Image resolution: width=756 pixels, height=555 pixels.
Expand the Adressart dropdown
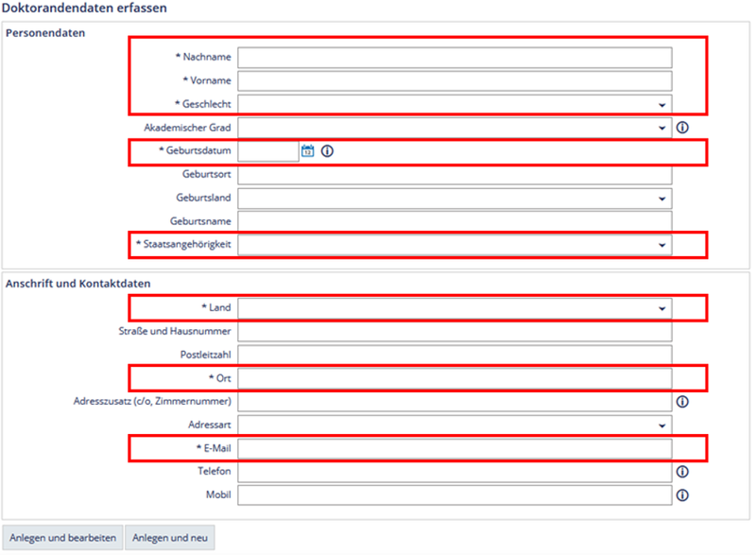[455, 425]
